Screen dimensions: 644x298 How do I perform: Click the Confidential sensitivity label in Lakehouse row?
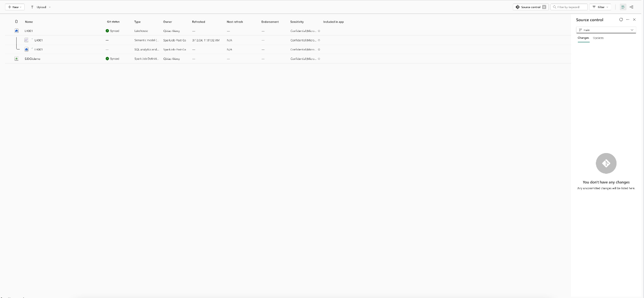click(303, 31)
